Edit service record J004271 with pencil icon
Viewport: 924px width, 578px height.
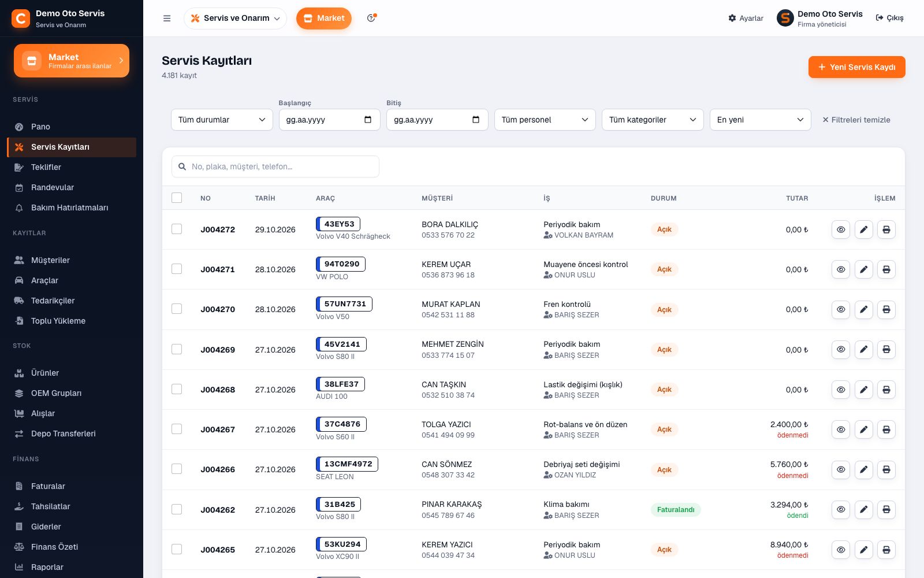click(863, 269)
